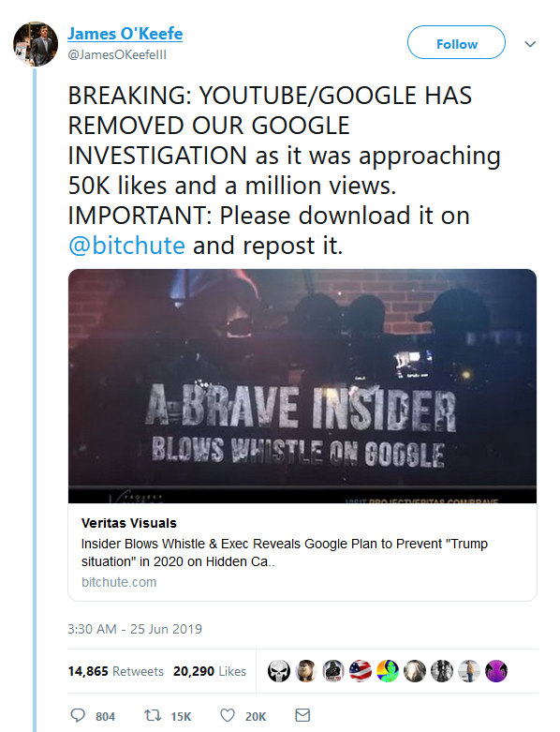View the 20,290 Likes list
This screenshot has width=560, height=732.
pyautogui.click(x=210, y=671)
